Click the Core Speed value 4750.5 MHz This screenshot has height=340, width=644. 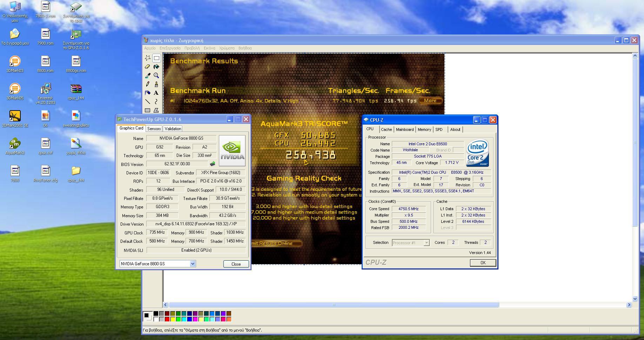click(x=409, y=209)
